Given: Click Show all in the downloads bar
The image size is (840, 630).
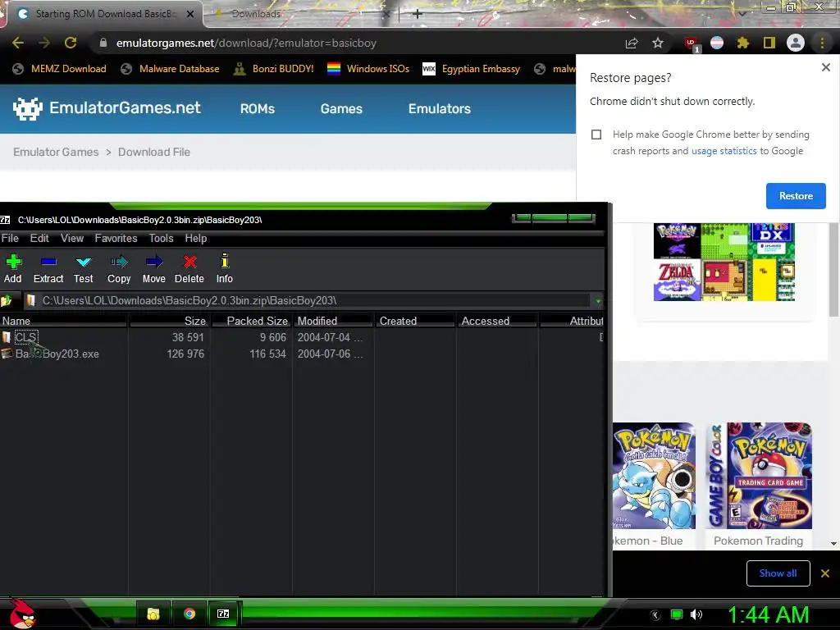Looking at the screenshot, I should point(778,573).
